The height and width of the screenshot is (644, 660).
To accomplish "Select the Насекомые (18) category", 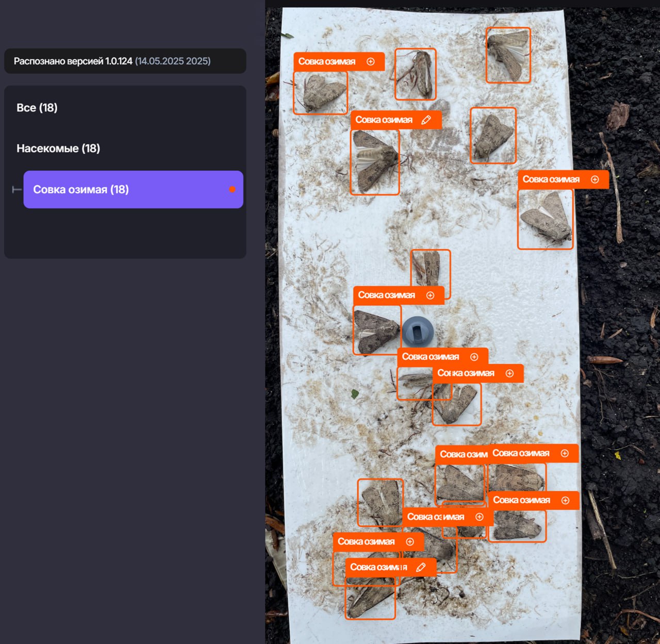I will coord(58,148).
